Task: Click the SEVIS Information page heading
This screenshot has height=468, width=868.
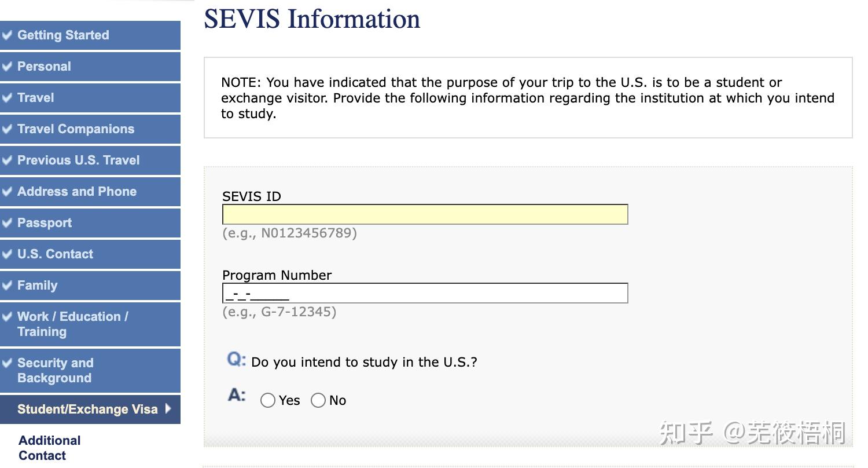Action: (312, 19)
